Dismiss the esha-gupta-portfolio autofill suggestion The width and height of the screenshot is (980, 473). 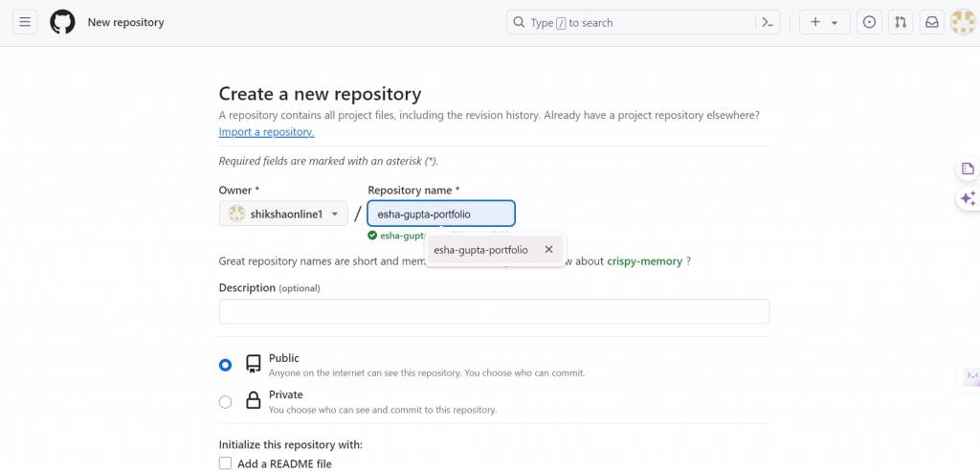[x=548, y=250]
